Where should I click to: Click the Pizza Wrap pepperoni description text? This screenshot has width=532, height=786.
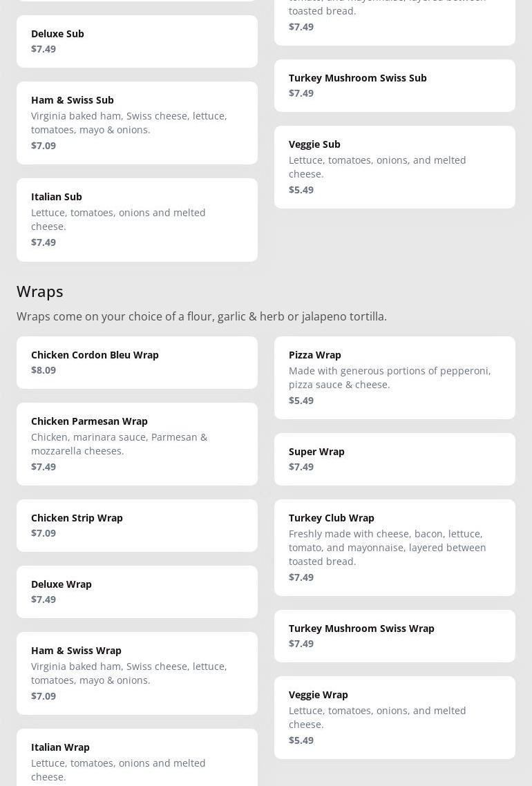(x=390, y=378)
